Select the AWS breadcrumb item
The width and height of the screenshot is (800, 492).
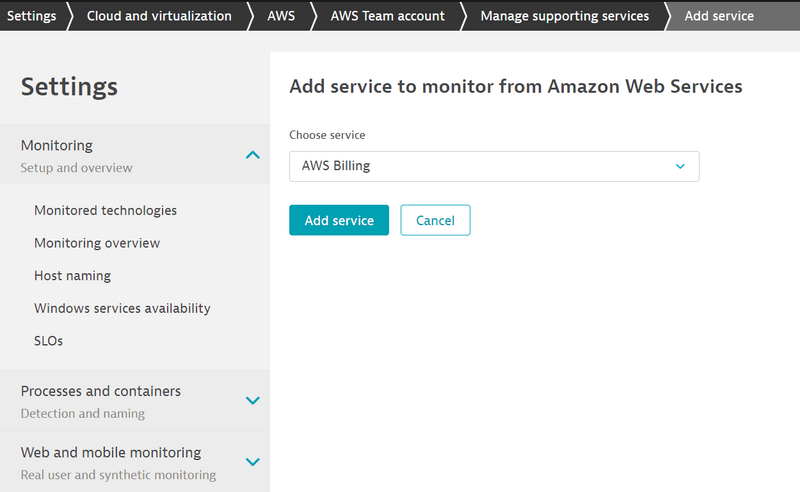click(280, 16)
